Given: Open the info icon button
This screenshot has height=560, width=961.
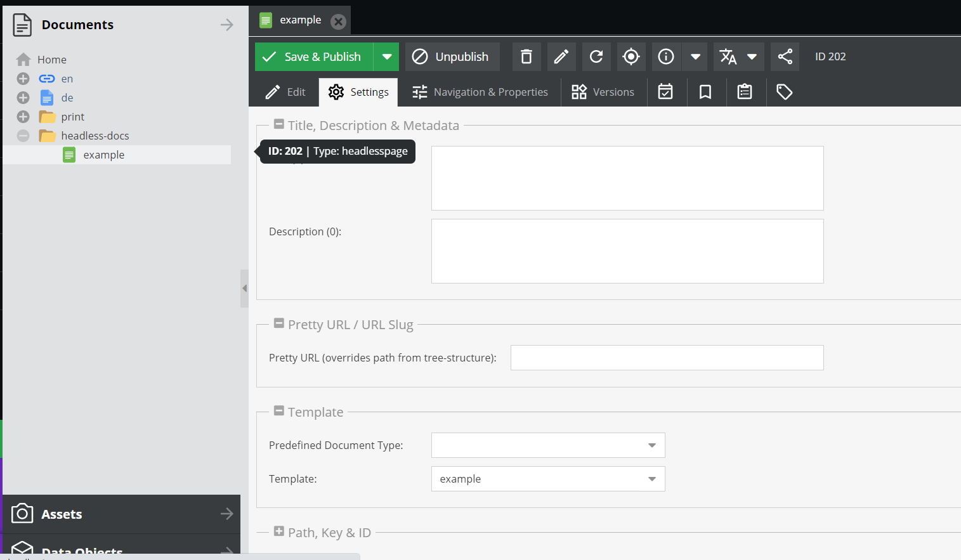Looking at the screenshot, I should coord(666,57).
